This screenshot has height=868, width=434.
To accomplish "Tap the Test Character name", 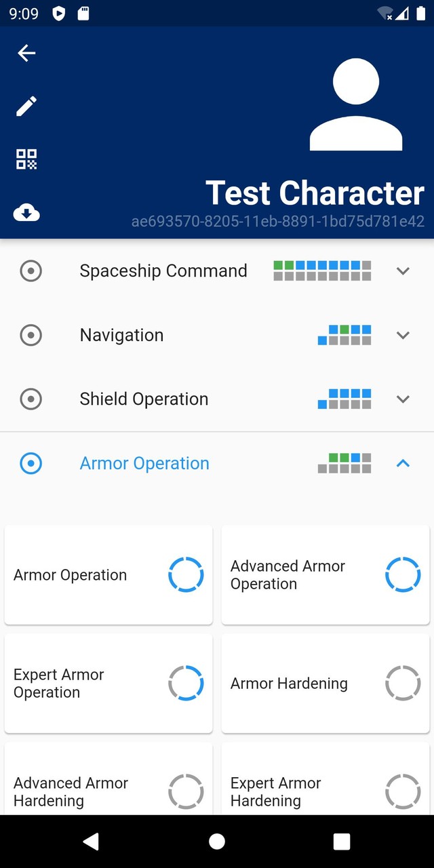I will pyautogui.click(x=314, y=193).
